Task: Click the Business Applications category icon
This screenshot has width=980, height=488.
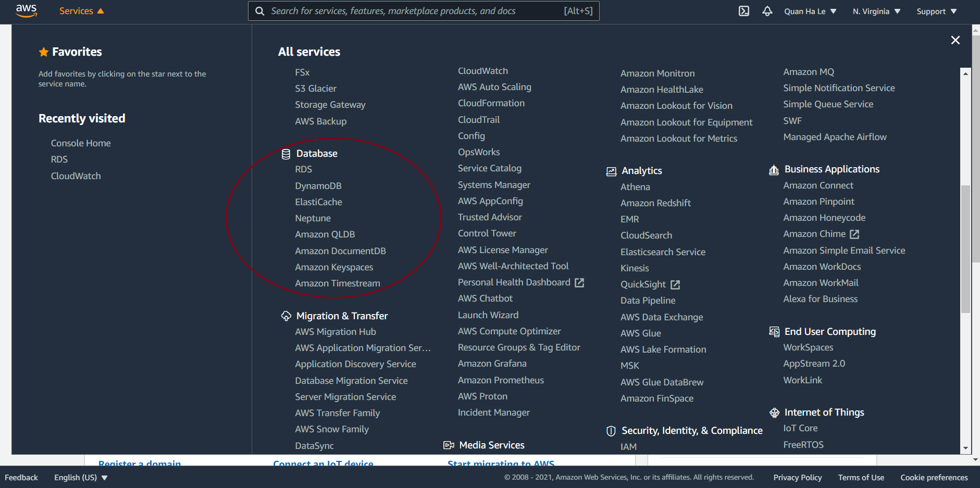Action: point(774,170)
